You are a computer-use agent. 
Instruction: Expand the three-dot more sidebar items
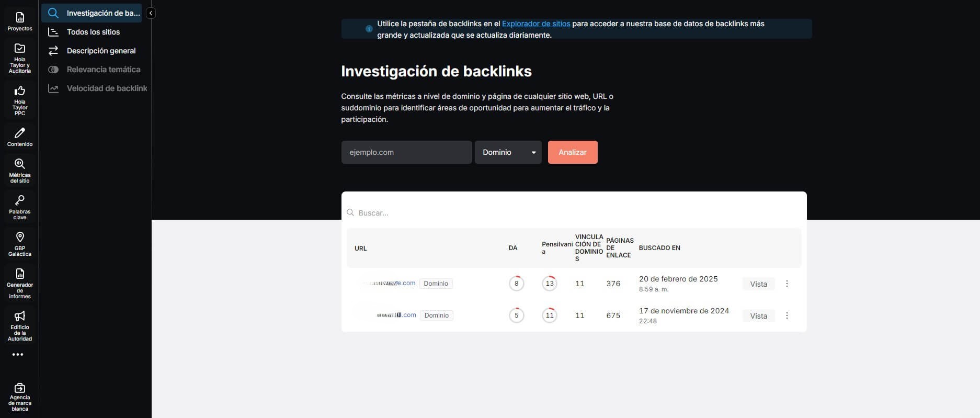coord(18,355)
